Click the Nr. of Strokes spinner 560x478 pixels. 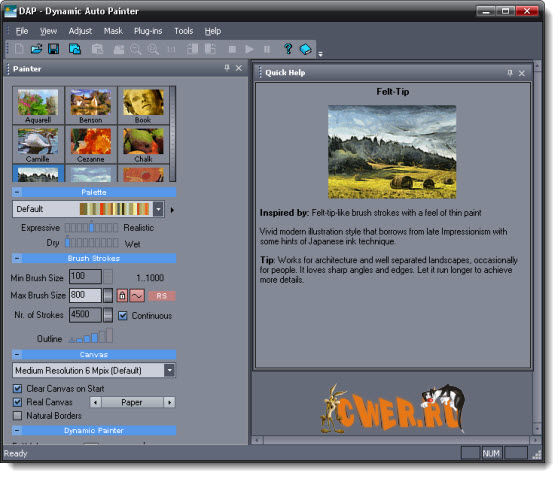[108, 315]
